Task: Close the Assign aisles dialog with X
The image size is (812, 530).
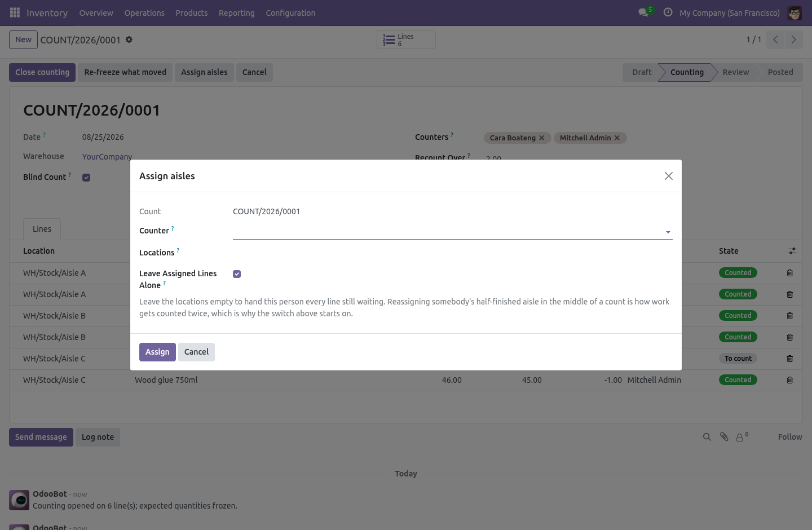Action: 669,176
